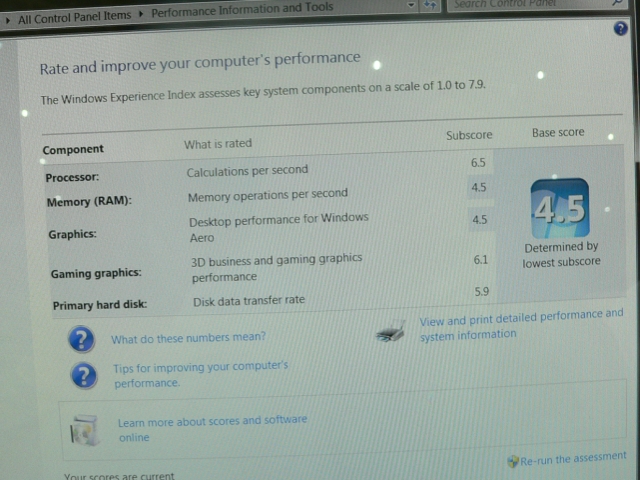This screenshot has height=480, width=640.
Task: Click the help icon in top-right corner
Action: click(x=620, y=29)
